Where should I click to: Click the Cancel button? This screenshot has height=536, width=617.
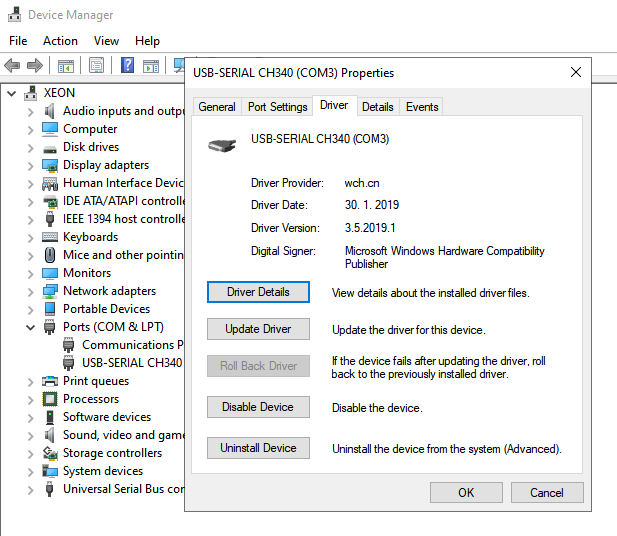(x=547, y=493)
